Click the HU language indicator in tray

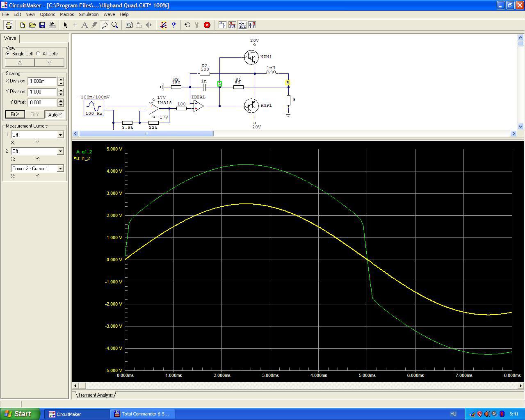[x=453, y=414]
